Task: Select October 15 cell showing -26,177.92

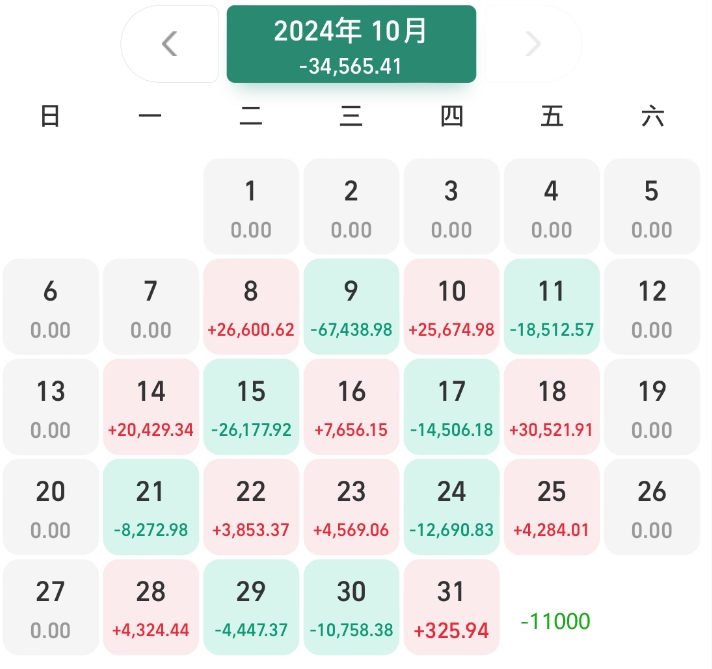Action: [251, 407]
